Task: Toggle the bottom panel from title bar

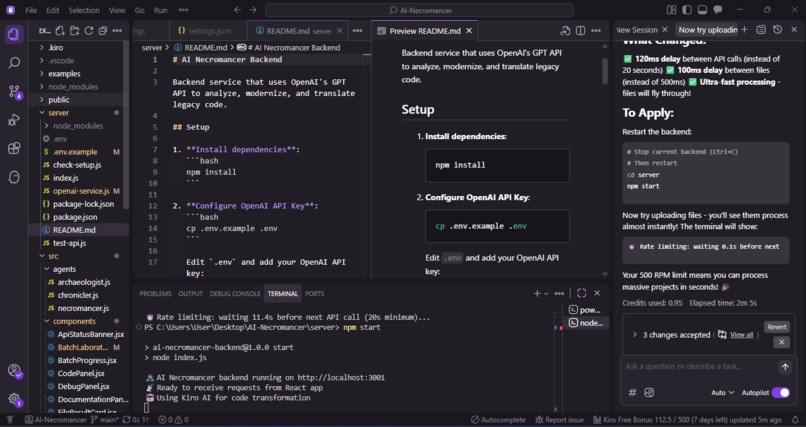Action: point(702,10)
